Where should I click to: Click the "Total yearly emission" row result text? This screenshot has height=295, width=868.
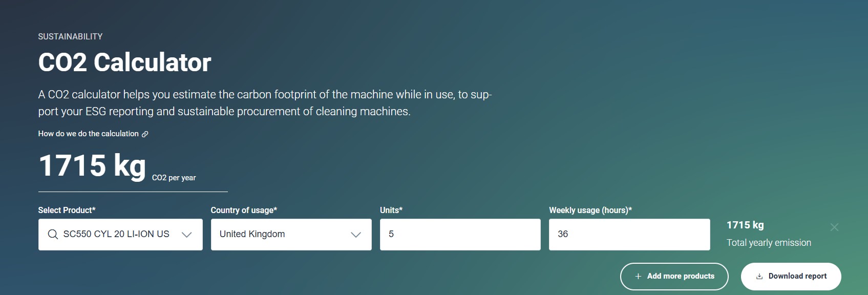(x=769, y=243)
